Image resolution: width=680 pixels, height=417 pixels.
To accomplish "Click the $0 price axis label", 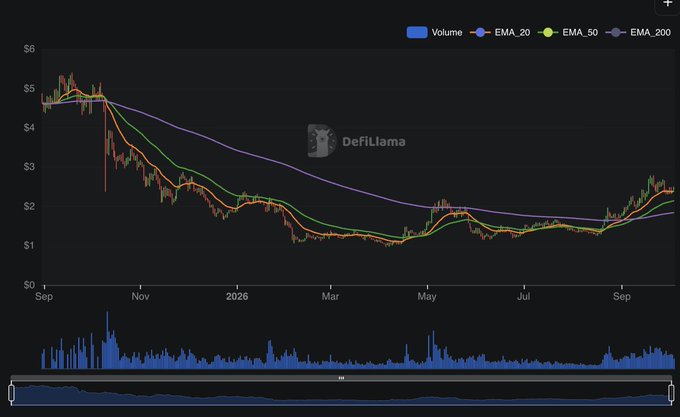I will (x=29, y=285).
